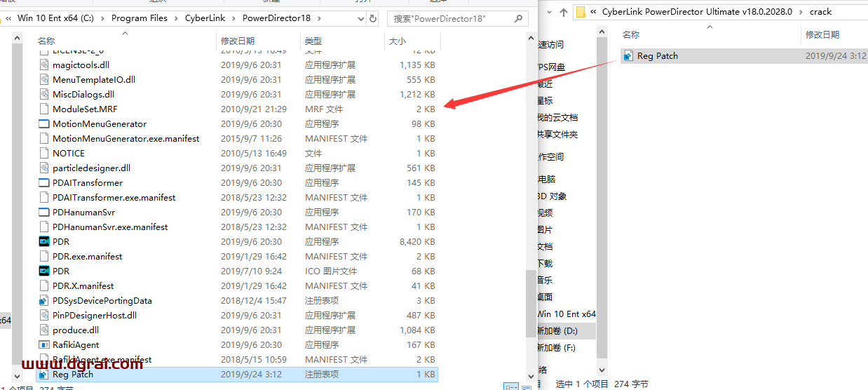Click the PDR ICO image file icon
The height and width of the screenshot is (390, 868).
click(44, 271)
